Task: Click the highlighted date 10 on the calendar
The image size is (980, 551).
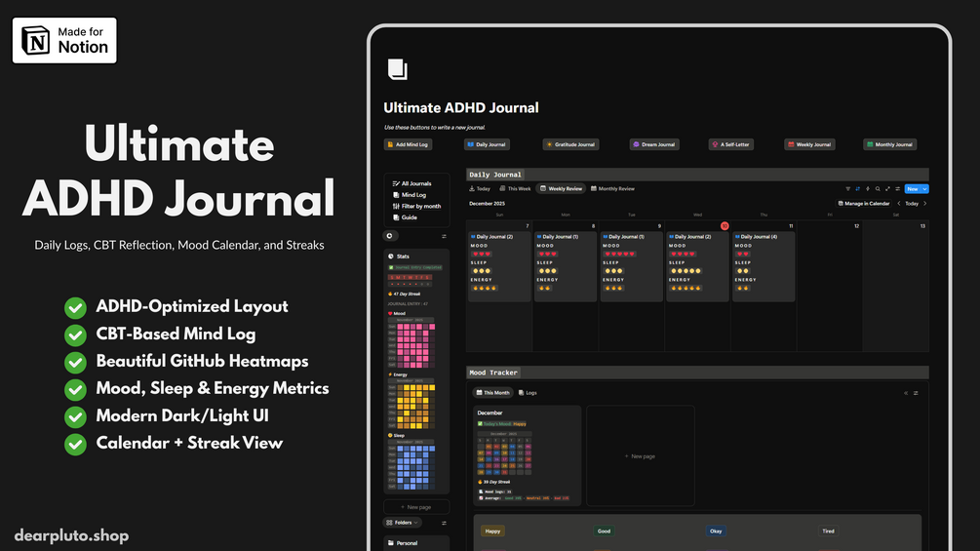Action: tap(725, 226)
